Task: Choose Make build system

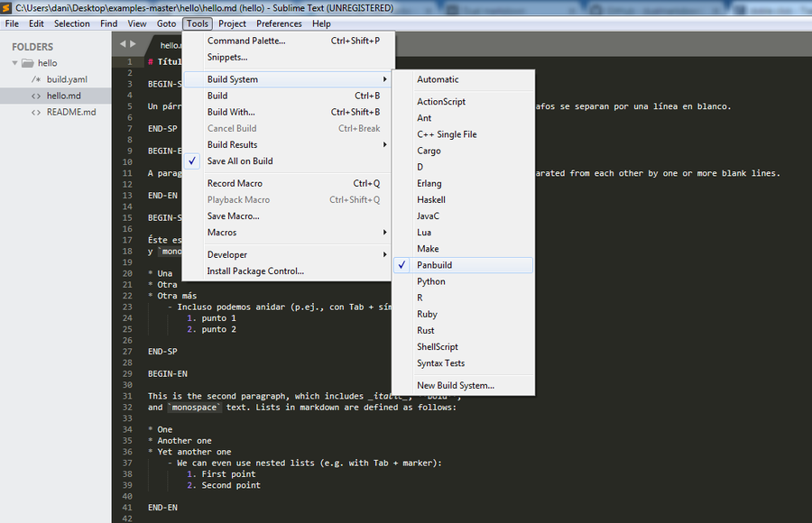Action: point(463,249)
